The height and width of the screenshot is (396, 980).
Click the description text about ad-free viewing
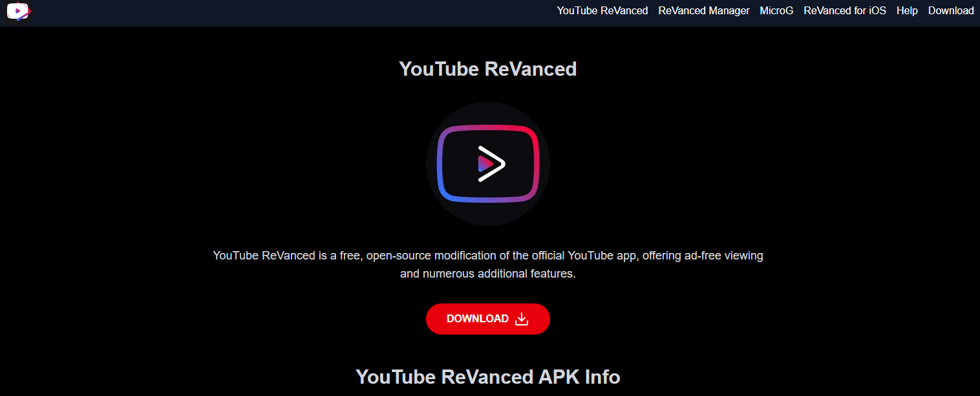[x=488, y=264]
